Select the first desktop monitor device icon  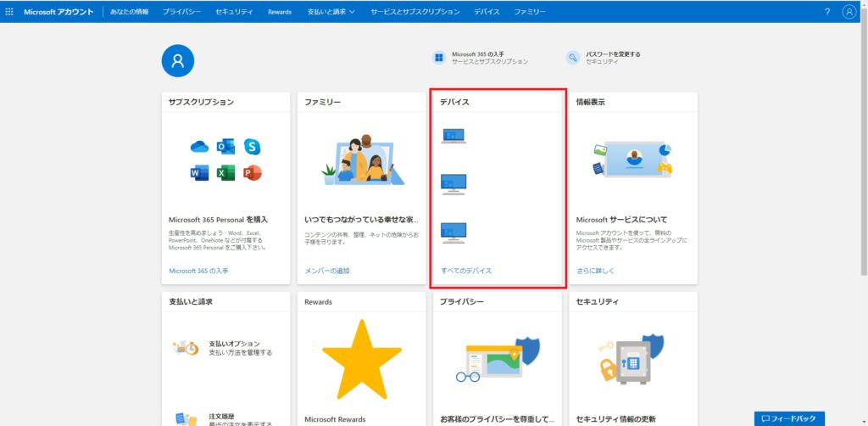pyautogui.click(x=453, y=184)
